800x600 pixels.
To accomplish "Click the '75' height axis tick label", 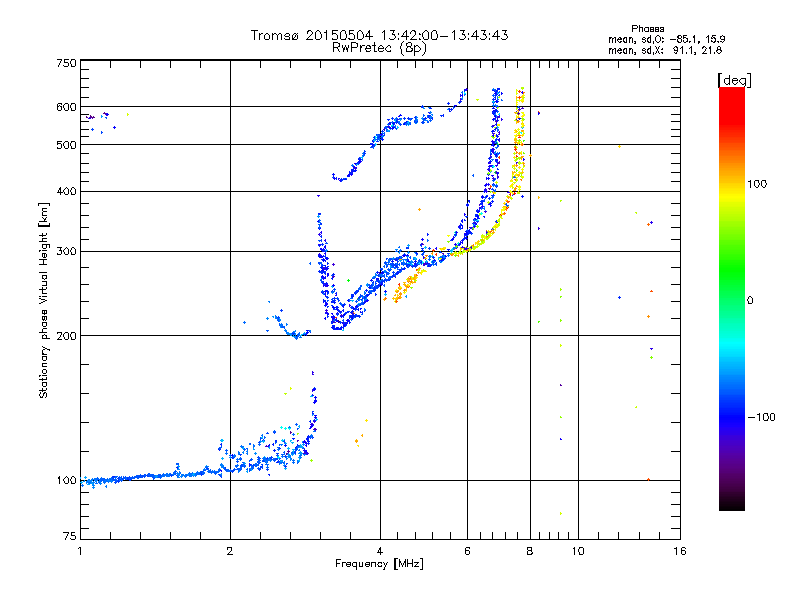I will click(x=70, y=536).
